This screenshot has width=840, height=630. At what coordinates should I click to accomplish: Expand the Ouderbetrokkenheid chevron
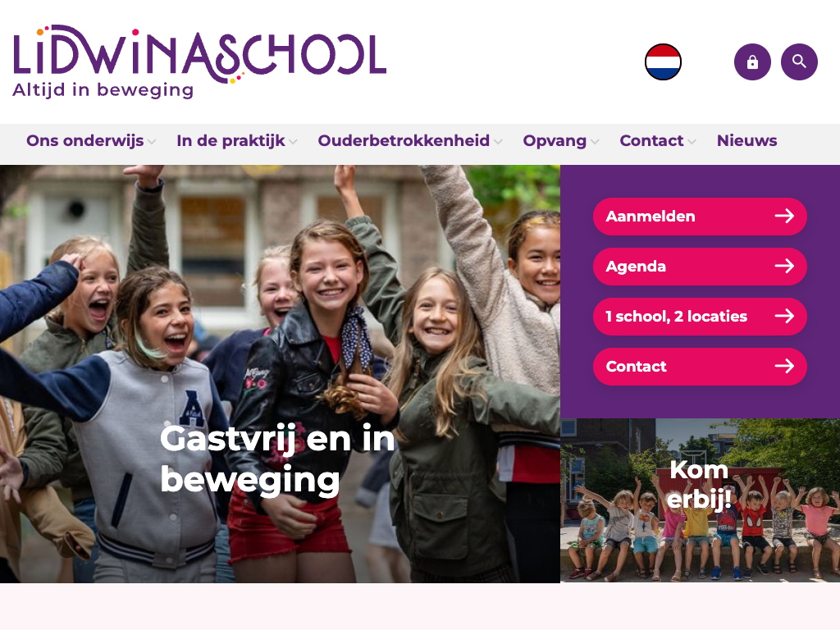(498, 142)
